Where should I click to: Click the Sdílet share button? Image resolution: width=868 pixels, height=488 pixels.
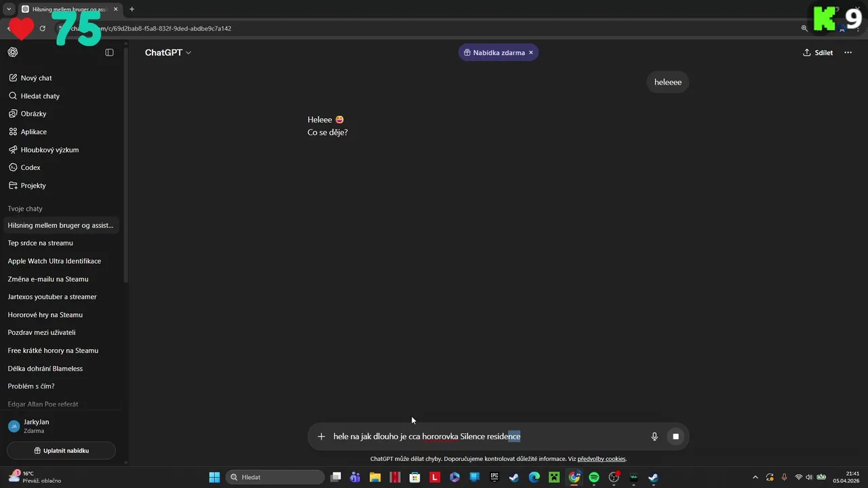pos(818,52)
